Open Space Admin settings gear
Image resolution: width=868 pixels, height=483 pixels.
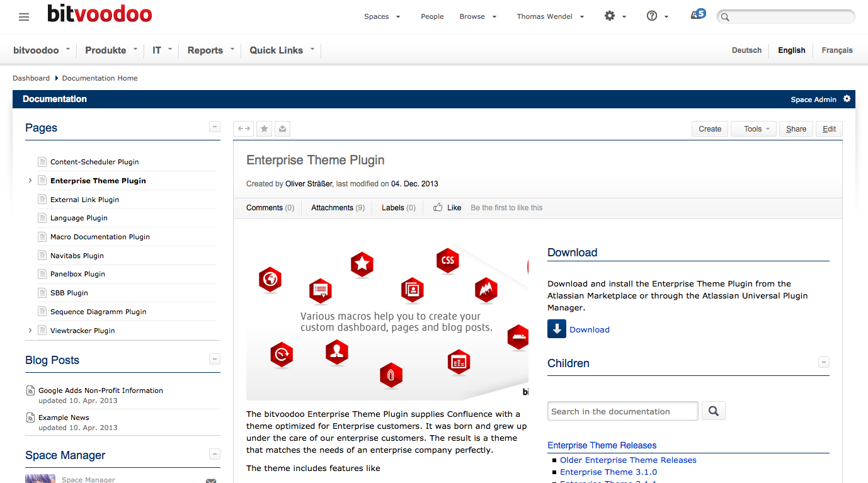click(x=847, y=99)
